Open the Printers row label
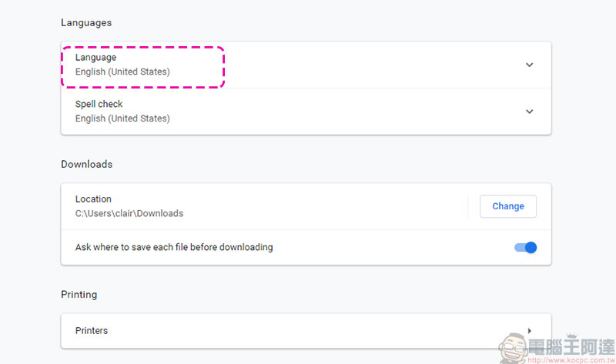Viewport: 616px width, 364px height. 92,331
